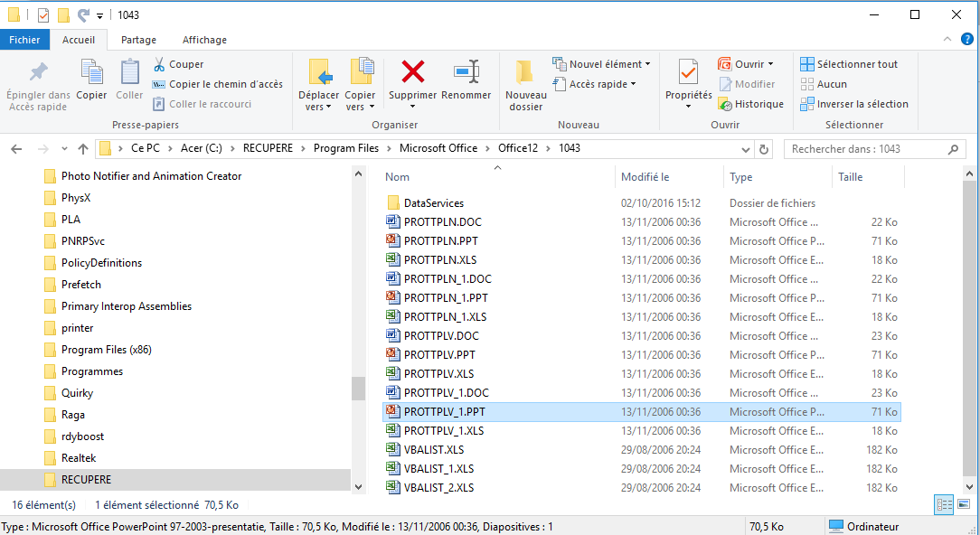Click the refresh icon beside address bar
980x535 pixels.
[x=763, y=149]
